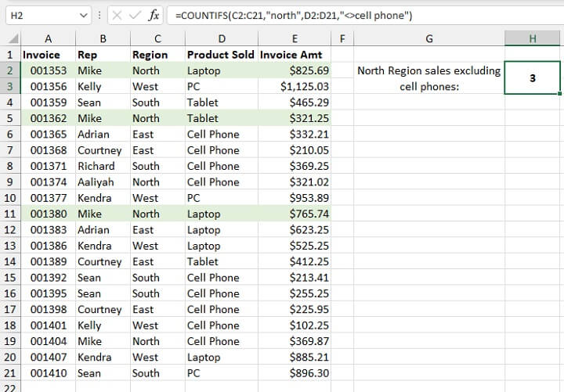The height and width of the screenshot is (392, 564).
Task: Click the Name Box resize dots handle
Action: (x=99, y=16)
